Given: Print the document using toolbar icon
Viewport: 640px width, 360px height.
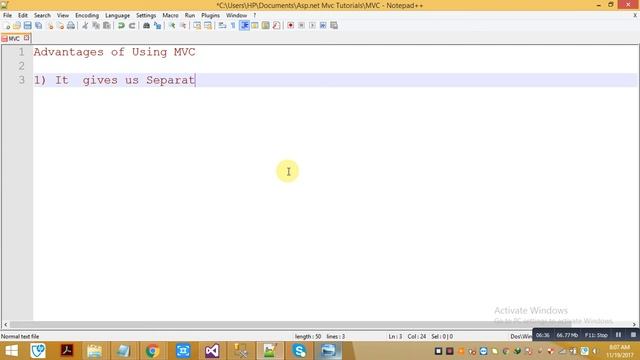Looking at the screenshot, I should [x=71, y=25].
